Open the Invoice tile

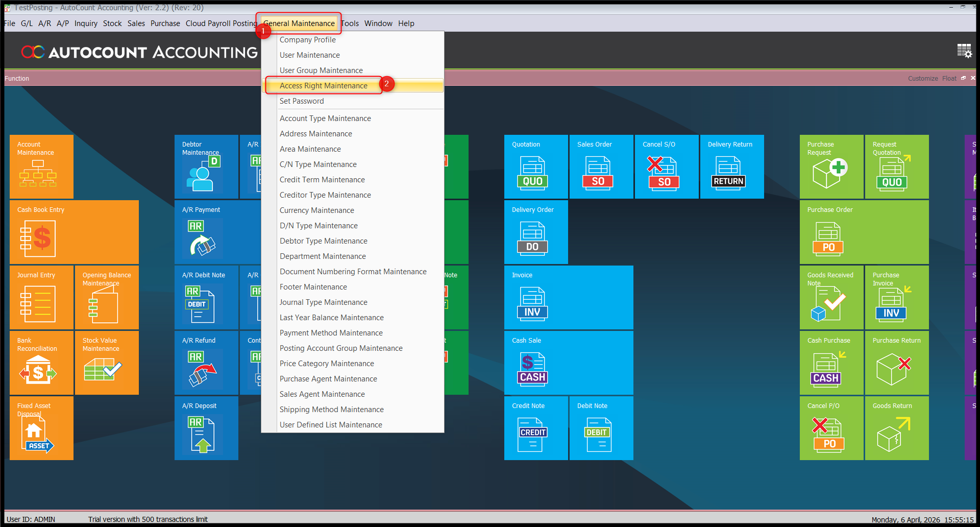[x=569, y=297]
